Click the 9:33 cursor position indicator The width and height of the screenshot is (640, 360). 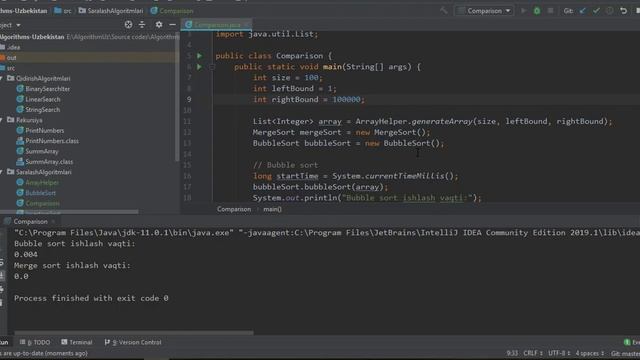coord(512,353)
